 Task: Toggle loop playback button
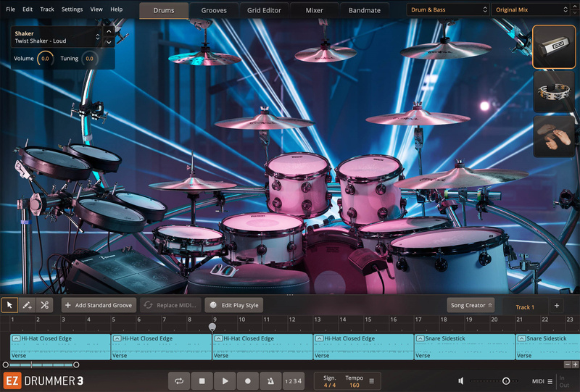[x=179, y=381]
